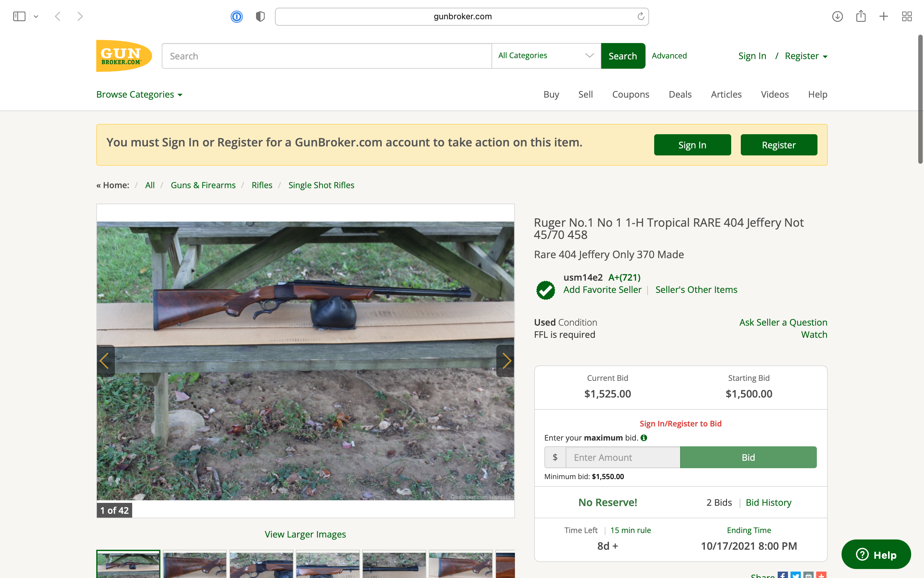Expand the Register dropdown in the header
This screenshot has width=924, height=578.
[806, 56]
